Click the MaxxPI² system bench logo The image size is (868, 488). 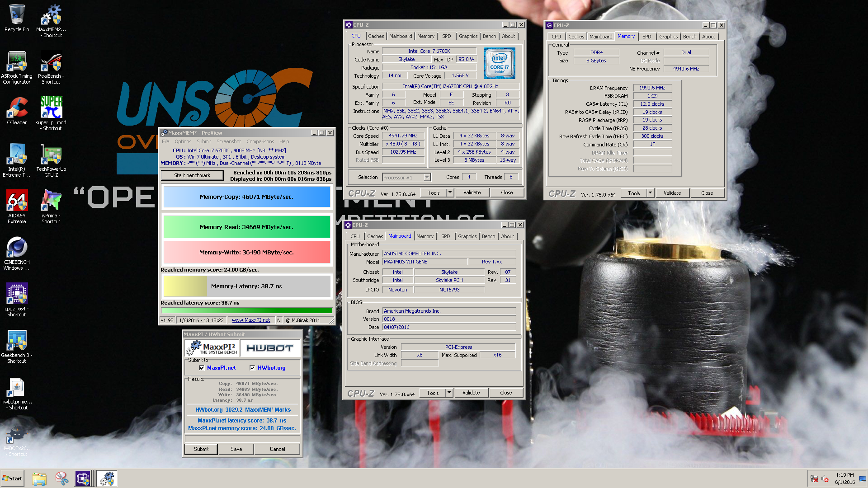point(212,348)
